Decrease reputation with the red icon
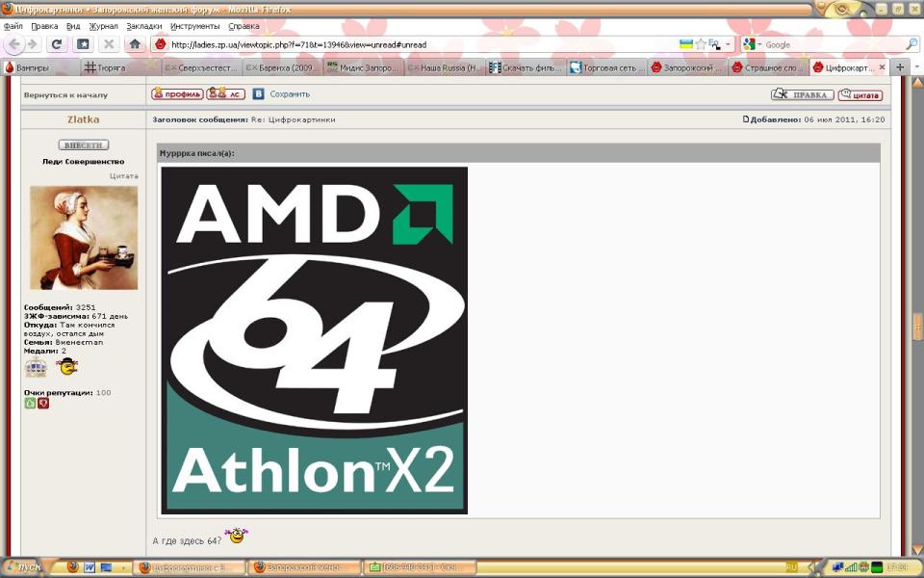Viewport: 924px width, 578px height. pos(43,404)
